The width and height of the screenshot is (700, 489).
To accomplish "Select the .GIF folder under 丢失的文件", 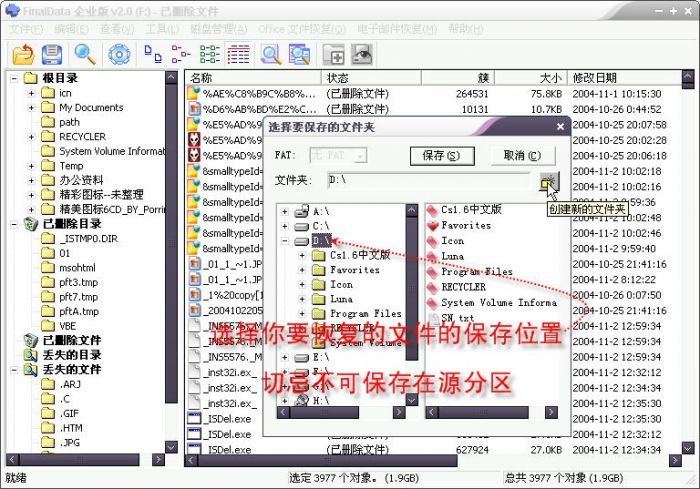I will point(60,414).
